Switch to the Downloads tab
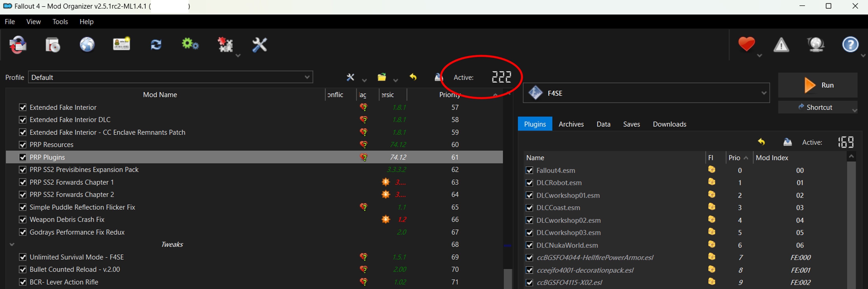 pos(669,124)
